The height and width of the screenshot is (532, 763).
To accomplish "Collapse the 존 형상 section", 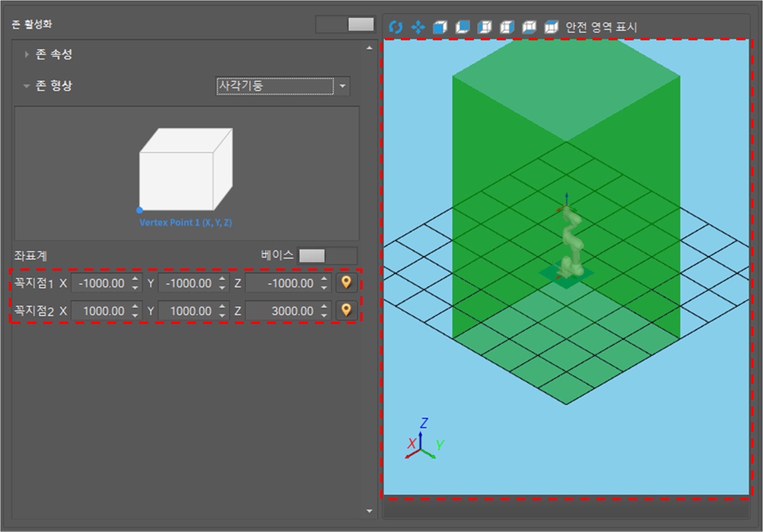I will coord(27,86).
